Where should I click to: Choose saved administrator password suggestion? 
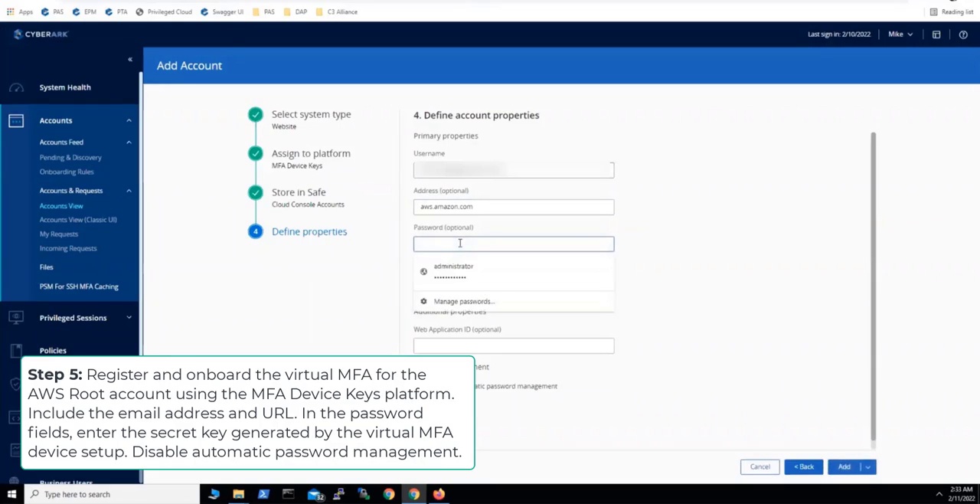514,272
